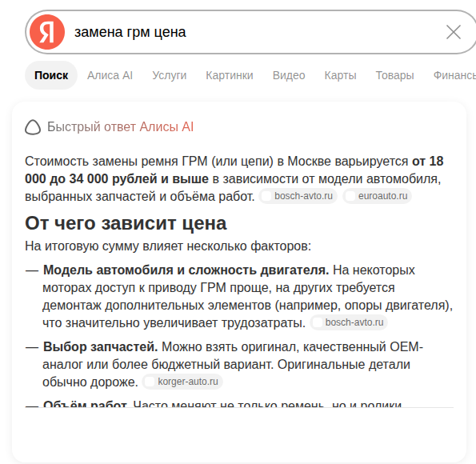476x464 pixels.
Task: Click the Alice AI outline icon
Action: coord(33,127)
